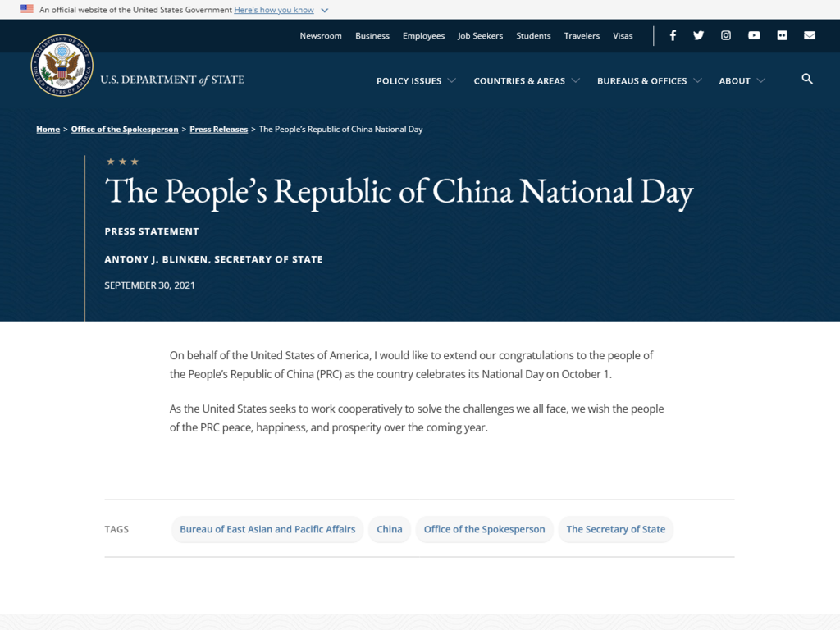Click the article title heading

pos(399,192)
